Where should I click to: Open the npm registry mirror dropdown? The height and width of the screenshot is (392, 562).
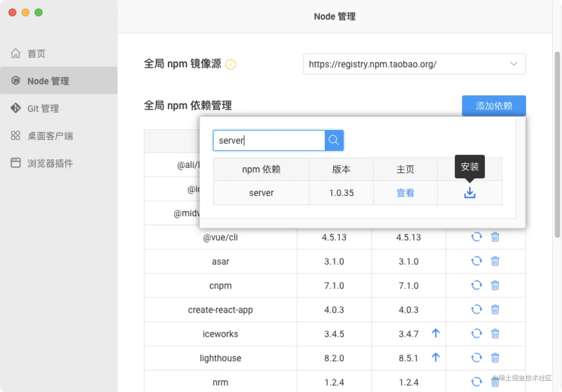point(414,64)
